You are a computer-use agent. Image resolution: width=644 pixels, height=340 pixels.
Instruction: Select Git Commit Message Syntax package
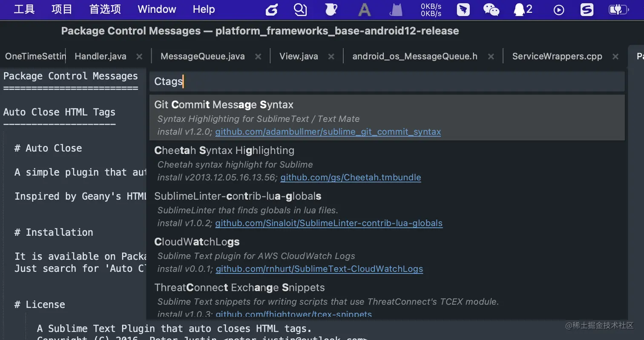coord(387,117)
